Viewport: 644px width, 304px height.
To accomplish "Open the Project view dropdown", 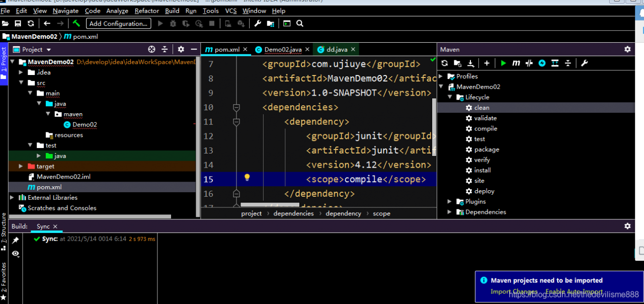I will [49, 49].
